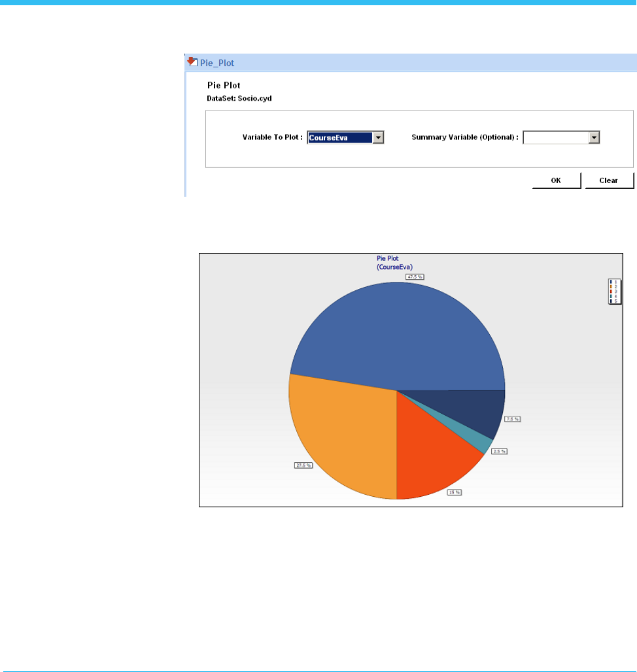Click the Pie Plot heading text
Screen dimensions: 637x672
pyautogui.click(x=224, y=85)
